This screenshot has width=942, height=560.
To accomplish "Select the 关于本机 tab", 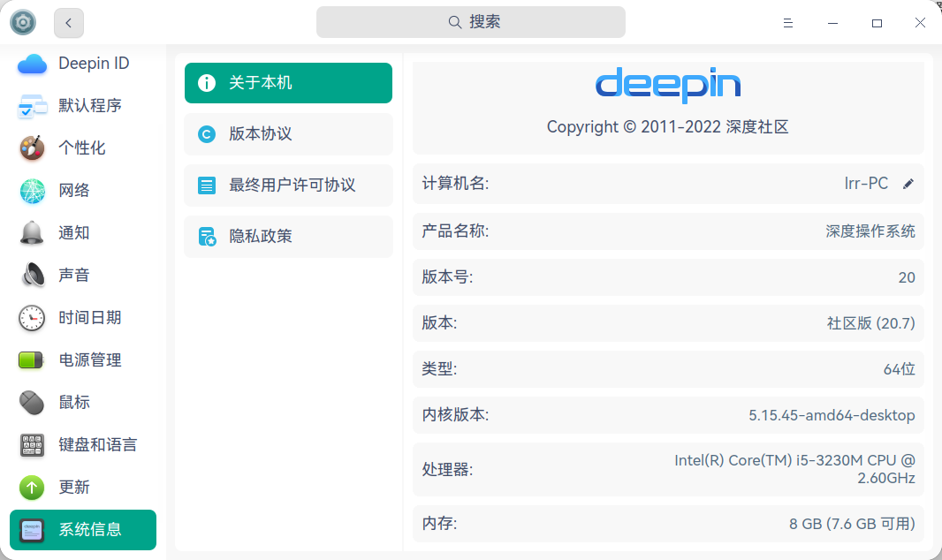I will tap(288, 83).
